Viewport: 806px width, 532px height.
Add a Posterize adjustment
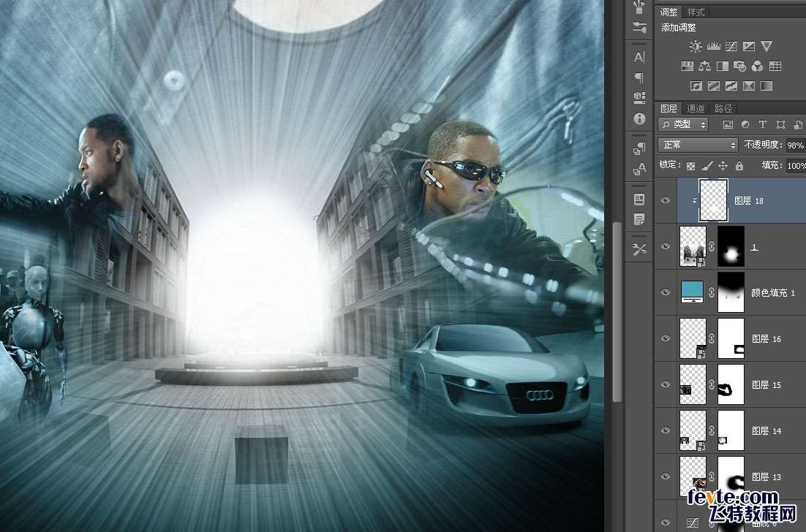pyautogui.click(x=713, y=85)
